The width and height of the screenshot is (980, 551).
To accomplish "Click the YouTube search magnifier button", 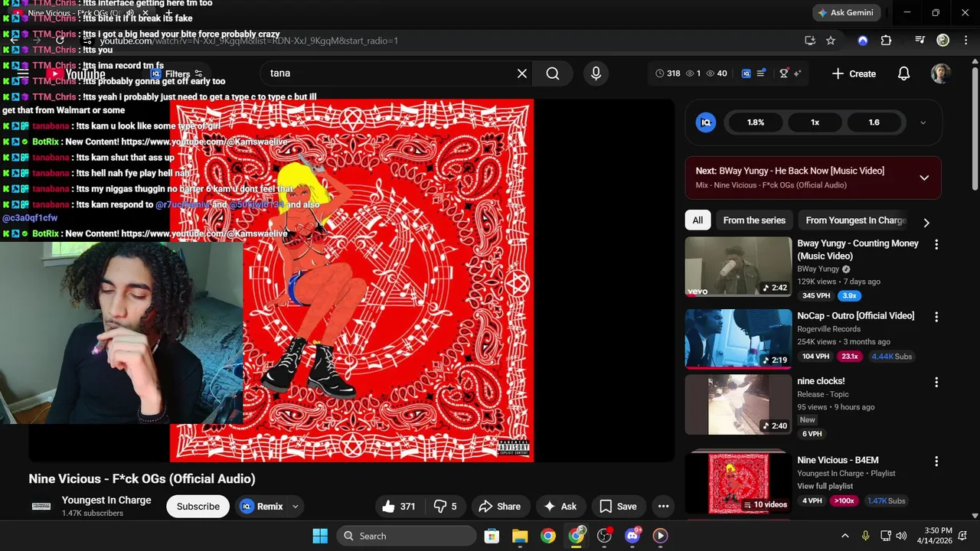I will tap(553, 73).
